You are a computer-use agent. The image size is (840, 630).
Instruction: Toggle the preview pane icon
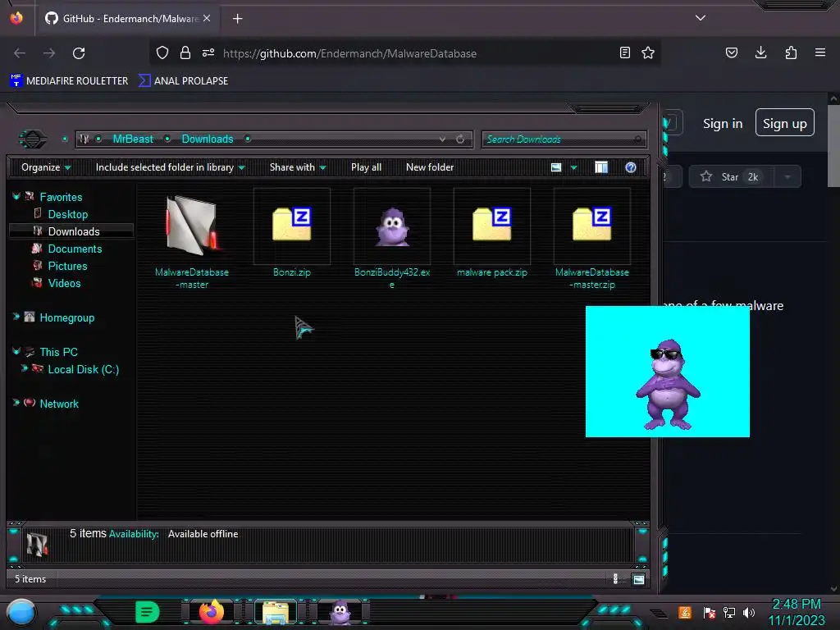pyautogui.click(x=601, y=167)
